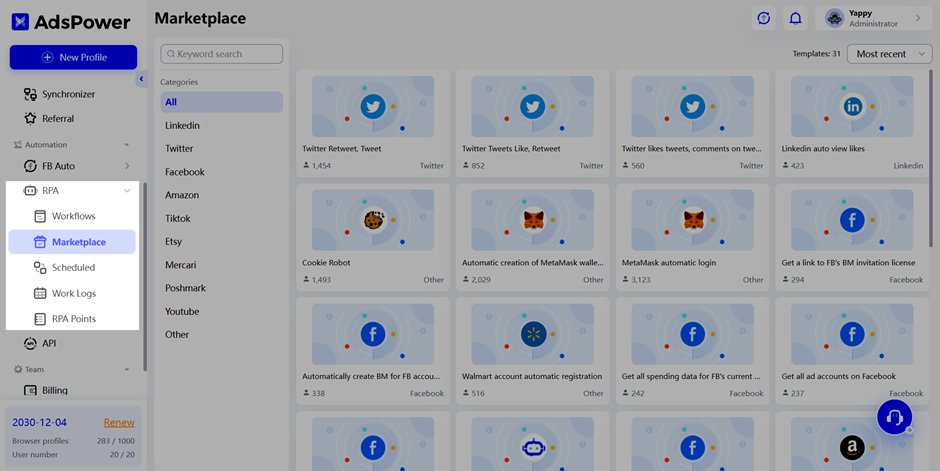Screen dimensions: 940x471
Task: Filter by Linkedin category
Action: (x=182, y=125)
